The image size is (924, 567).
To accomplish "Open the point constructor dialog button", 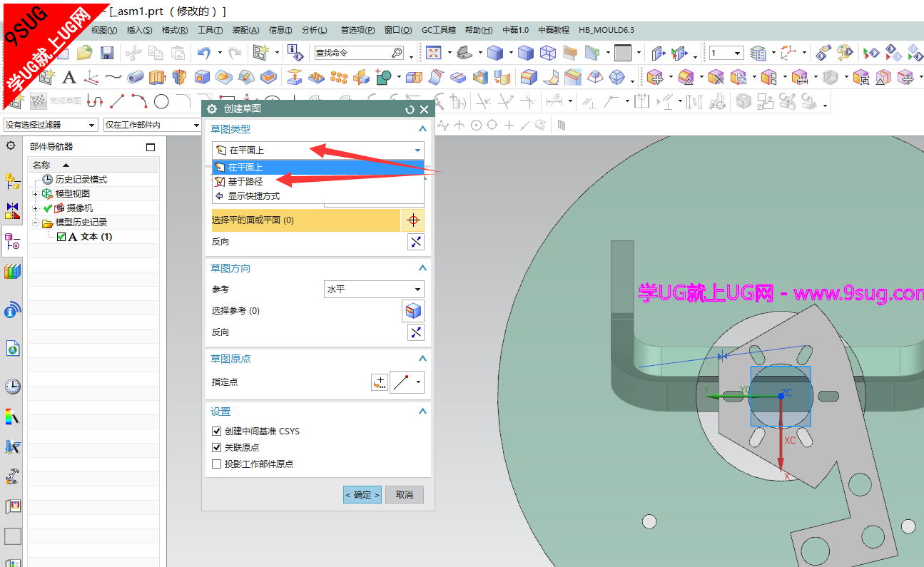I will tap(380, 382).
